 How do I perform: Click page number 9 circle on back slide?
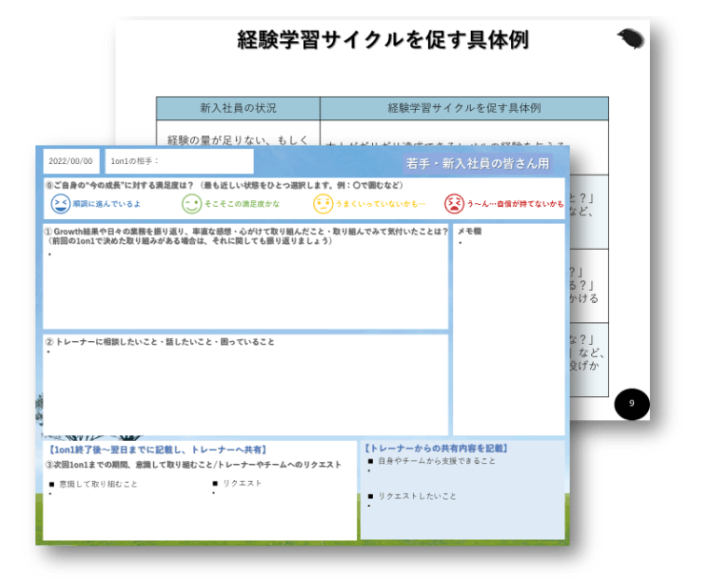[x=631, y=403]
